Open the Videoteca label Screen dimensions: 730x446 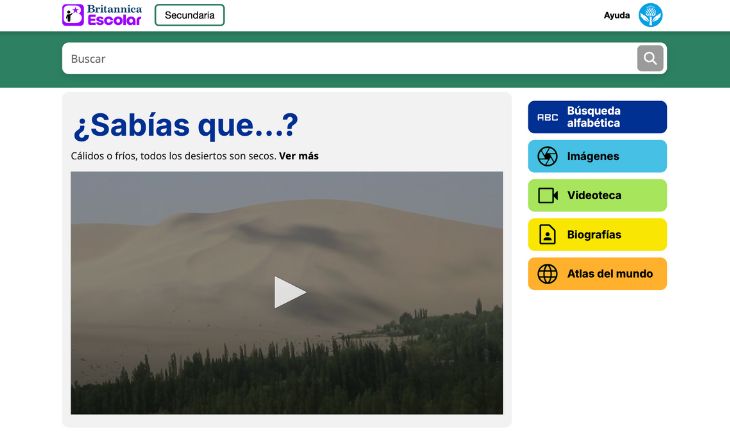tap(594, 195)
